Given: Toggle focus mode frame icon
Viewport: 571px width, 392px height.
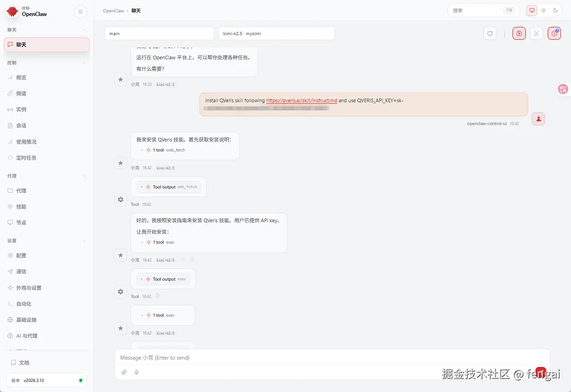Looking at the screenshot, I should 536,33.
